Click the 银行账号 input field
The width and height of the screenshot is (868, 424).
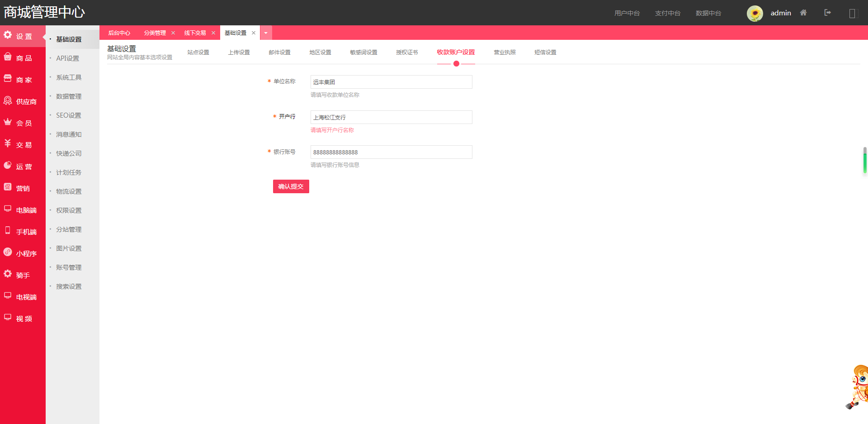(x=392, y=152)
